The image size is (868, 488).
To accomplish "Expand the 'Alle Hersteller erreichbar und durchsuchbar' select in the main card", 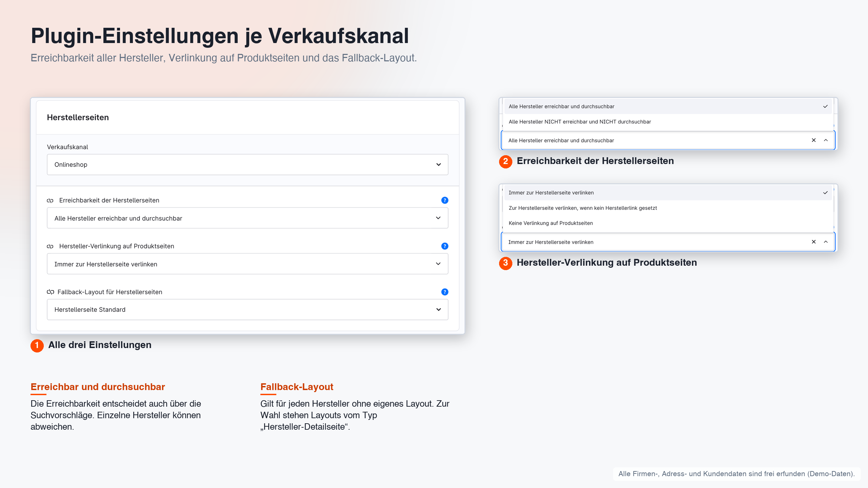I will [x=248, y=218].
